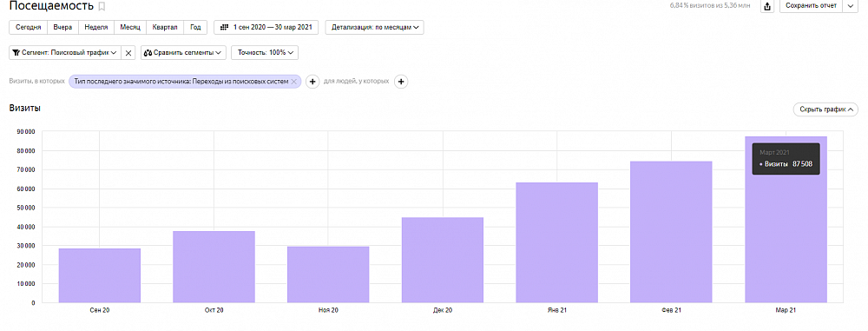
Task: Collapse chart with Скрыть график
Action: tap(825, 109)
